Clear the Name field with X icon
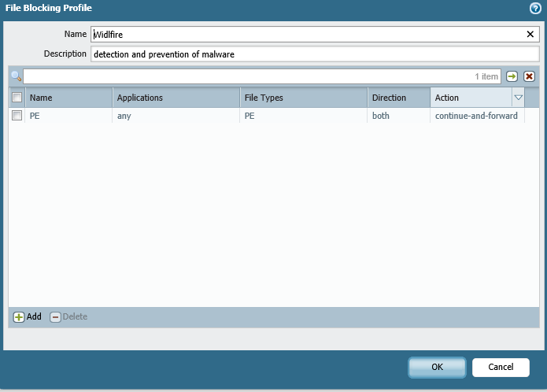The image size is (547, 392). (530, 34)
